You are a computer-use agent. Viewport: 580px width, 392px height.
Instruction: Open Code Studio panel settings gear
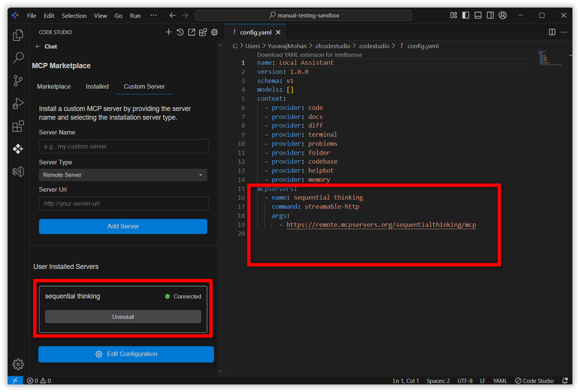pos(214,32)
